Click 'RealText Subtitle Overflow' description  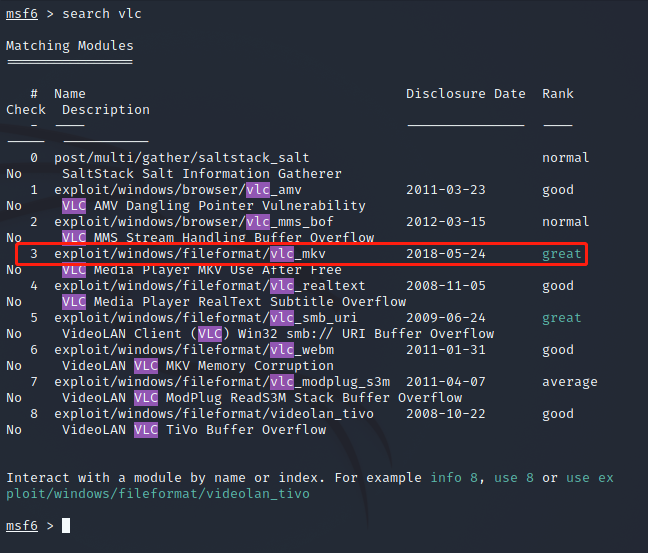tap(302, 302)
